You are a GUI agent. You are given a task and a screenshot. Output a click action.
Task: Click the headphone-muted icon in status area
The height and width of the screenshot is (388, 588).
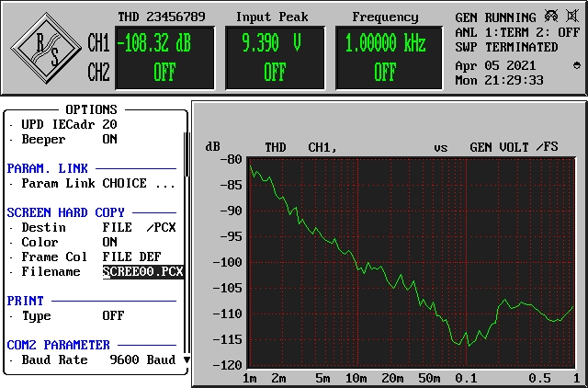coord(551,16)
